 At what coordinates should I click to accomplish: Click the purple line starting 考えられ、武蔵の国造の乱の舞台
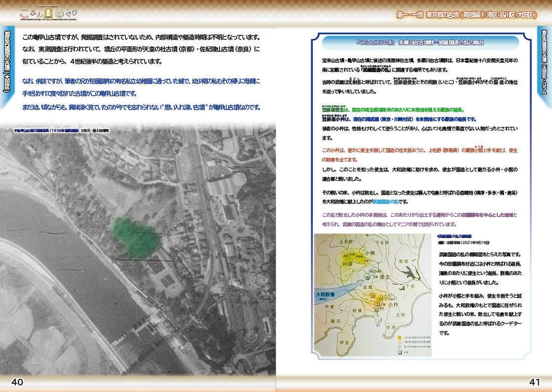[389, 224]
